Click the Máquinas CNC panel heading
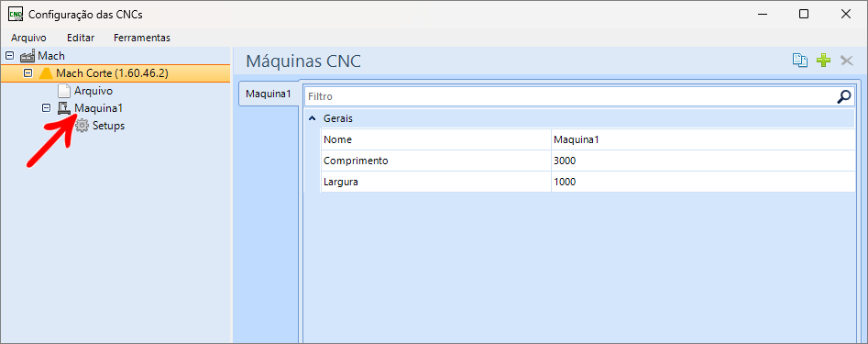Image resolution: width=868 pixels, height=344 pixels. [x=303, y=61]
